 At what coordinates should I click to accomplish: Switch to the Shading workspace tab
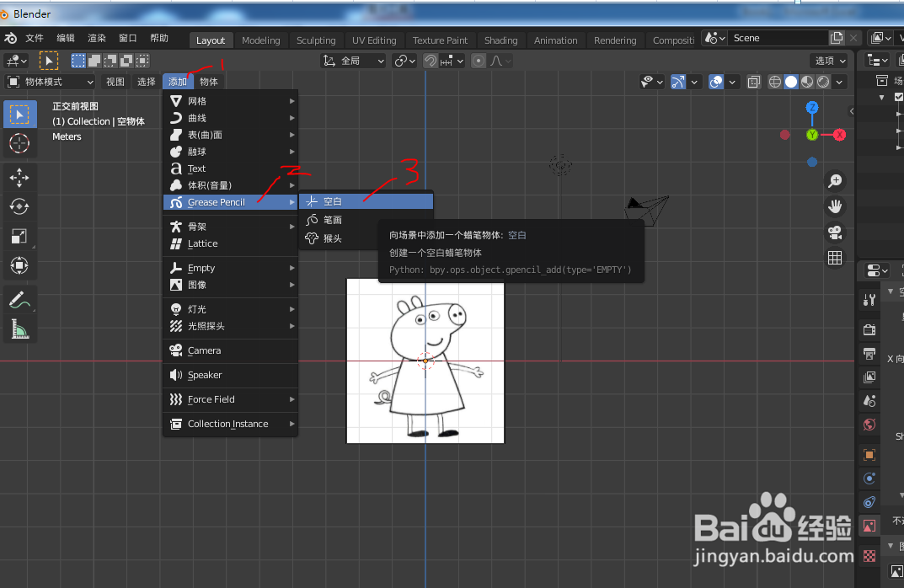pos(501,40)
